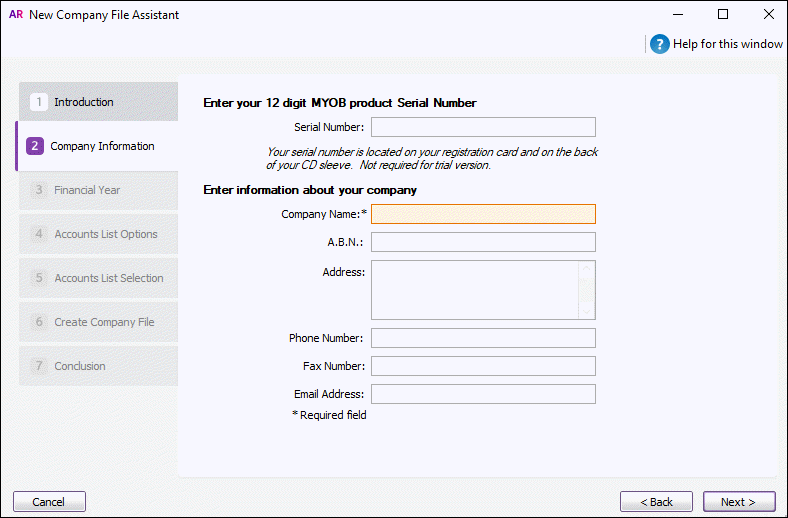This screenshot has height=518, width=788.
Task: Click the A.B.N. text field
Action: pos(483,242)
